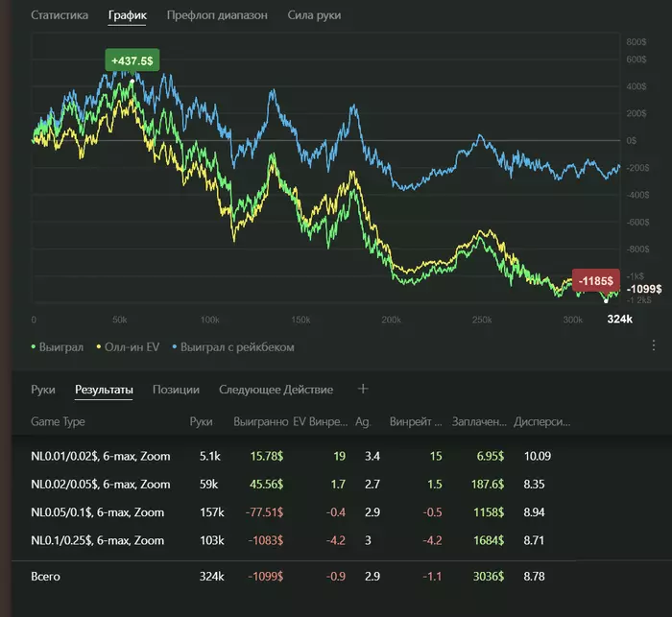This screenshot has height=617, width=672.
Task: Sort by the Game Type column header
Action: tap(59, 421)
